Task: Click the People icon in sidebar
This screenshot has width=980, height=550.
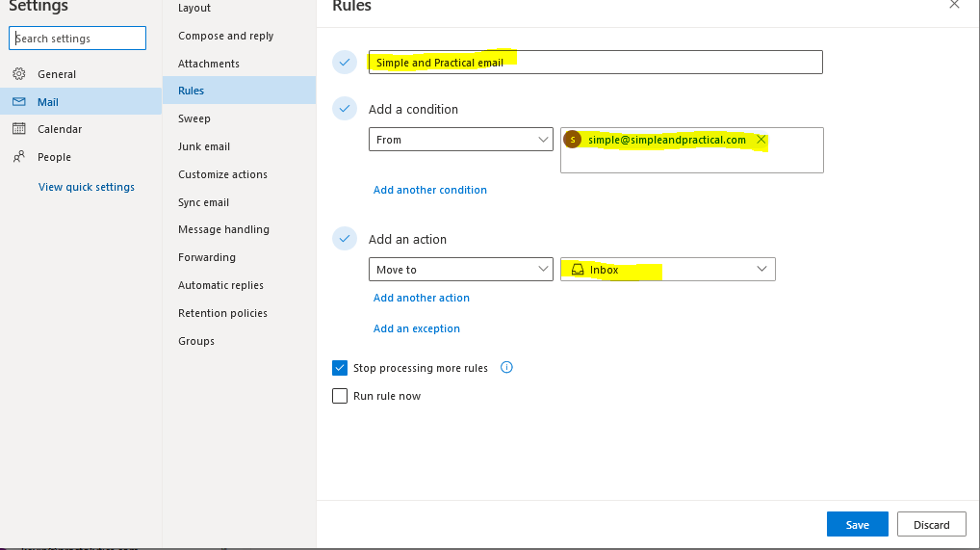Action: pyautogui.click(x=18, y=157)
